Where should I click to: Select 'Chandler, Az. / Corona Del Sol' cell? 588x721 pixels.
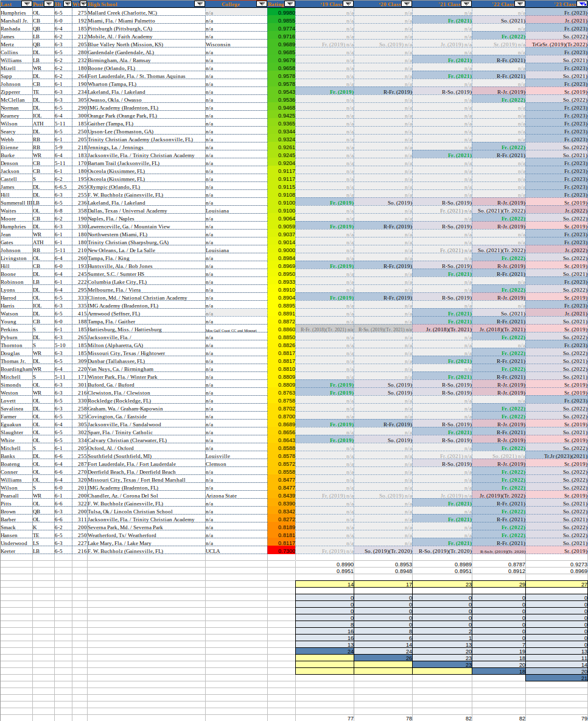click(146, 496)
